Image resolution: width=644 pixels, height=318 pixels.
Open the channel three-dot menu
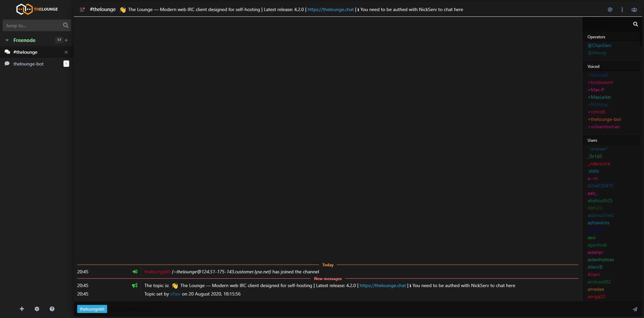[622, 9]
